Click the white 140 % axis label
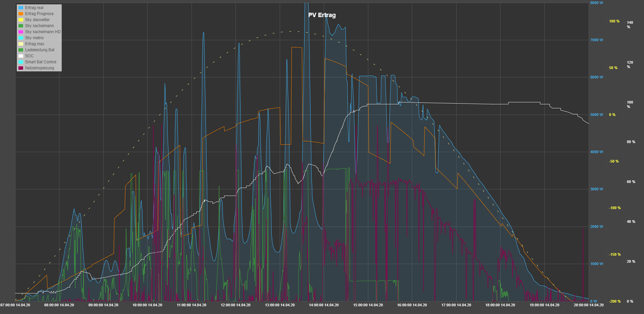Screen dimensions: 644x314 click(x=630, y=25)
